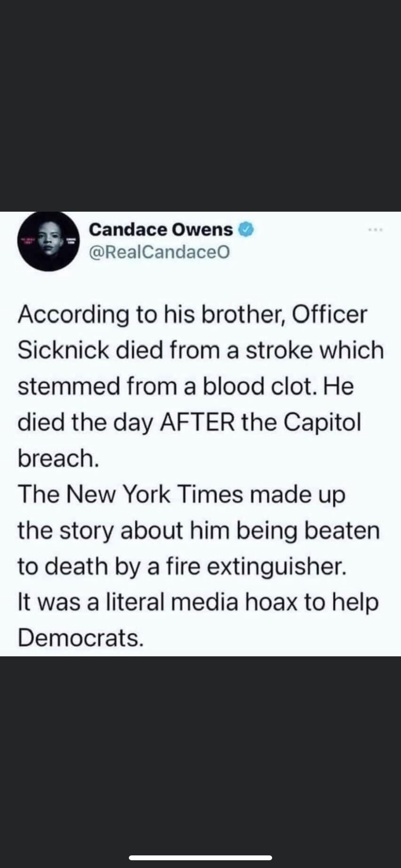Open the @RealCandaceO handle link
This screenshot has height=868, width=401.
(x=159, y=252)
